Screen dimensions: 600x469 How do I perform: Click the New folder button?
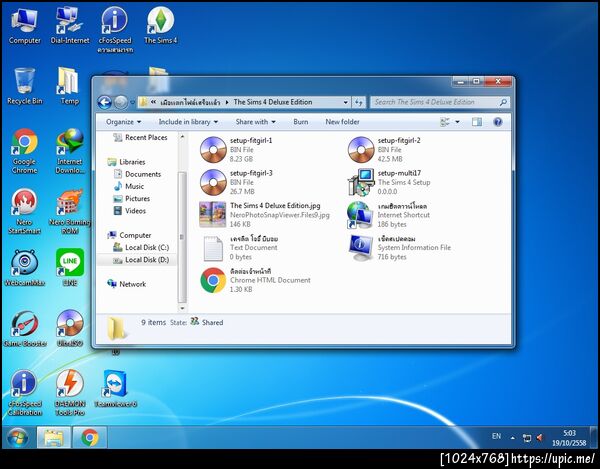pos(342,122)
